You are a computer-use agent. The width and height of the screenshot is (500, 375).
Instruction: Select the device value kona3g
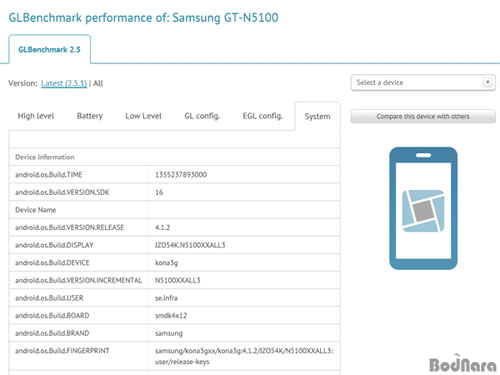(166, 263)
